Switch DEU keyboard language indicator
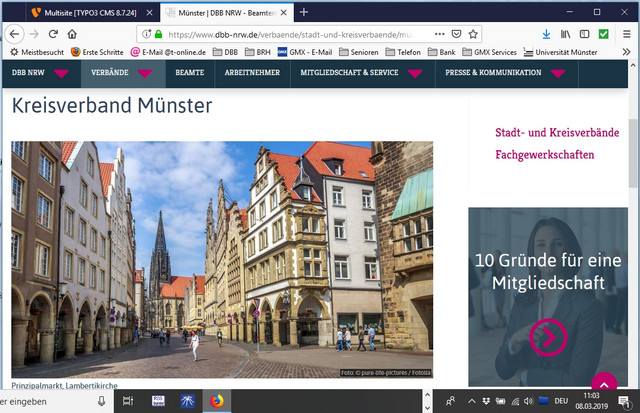The height and width of the screenshot is (413, 640). (x=561, y=402)
